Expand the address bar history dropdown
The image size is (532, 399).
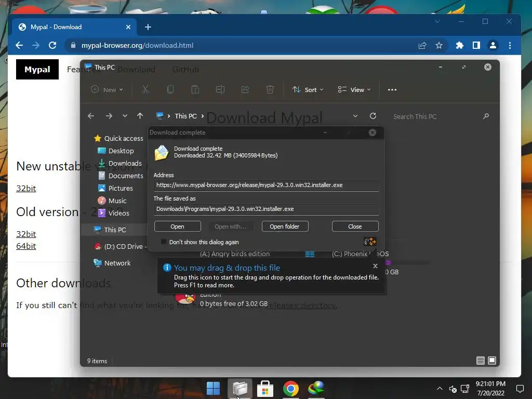tap(355, 116)
